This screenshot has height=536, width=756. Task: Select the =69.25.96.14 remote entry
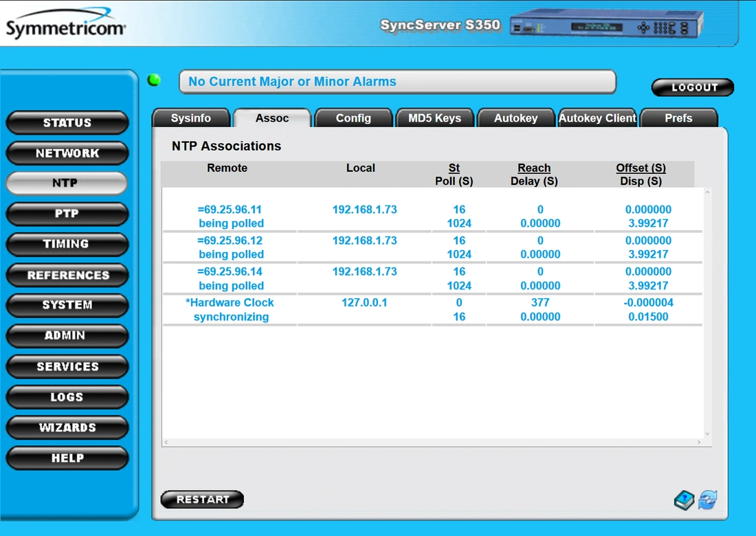[230, 271]
